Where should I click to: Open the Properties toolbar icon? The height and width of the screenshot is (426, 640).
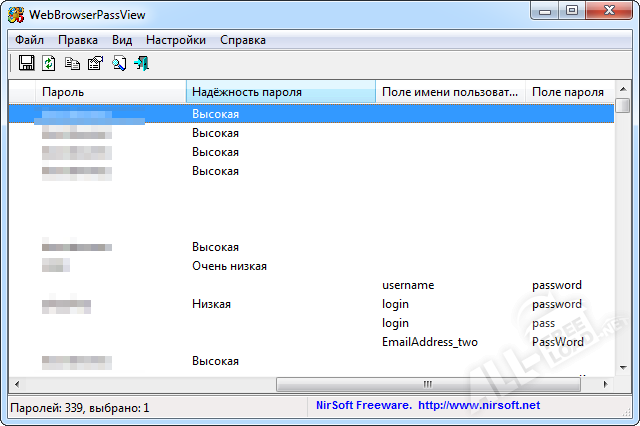coord(95,63)
